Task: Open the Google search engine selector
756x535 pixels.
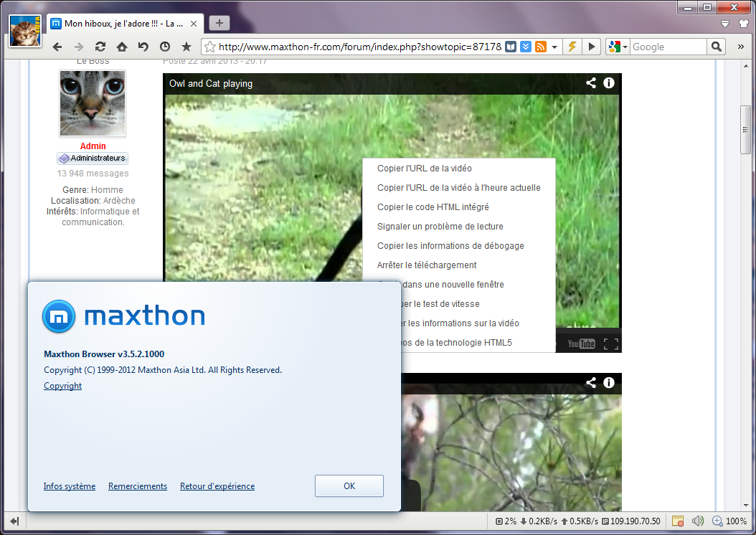Action: pos(618,47)
